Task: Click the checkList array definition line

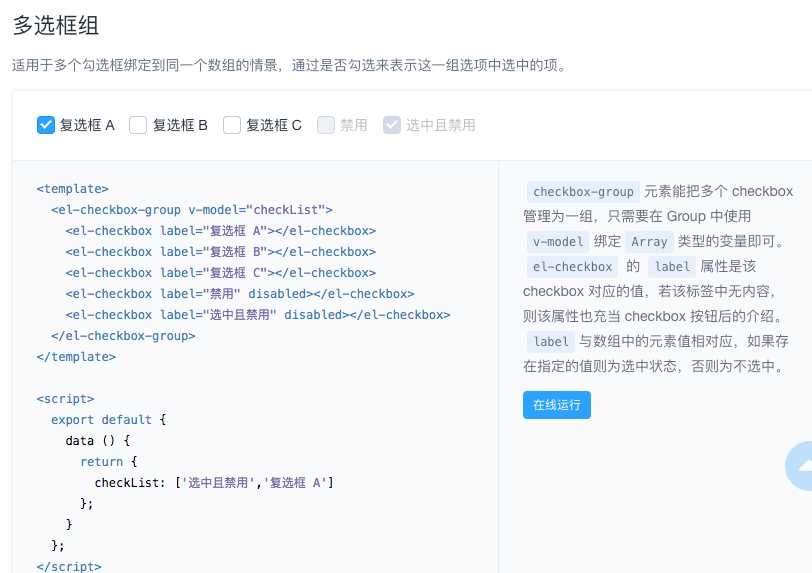Action: click(214, 482)
